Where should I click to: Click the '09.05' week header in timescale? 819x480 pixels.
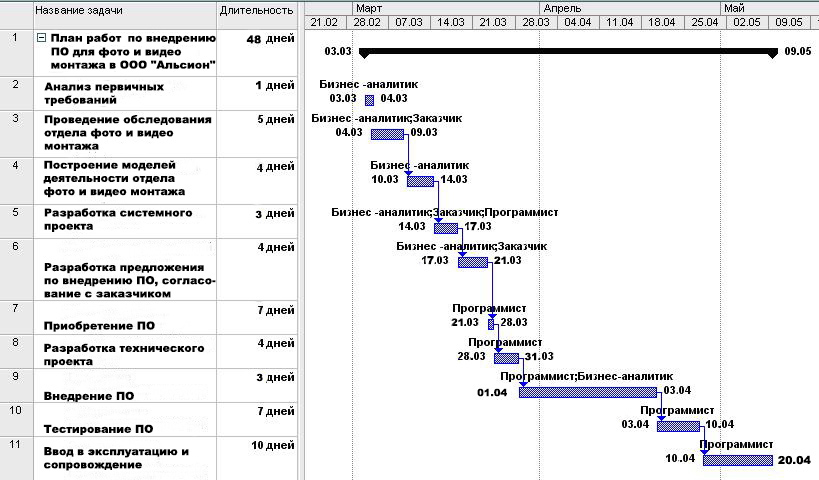[789, 22]
